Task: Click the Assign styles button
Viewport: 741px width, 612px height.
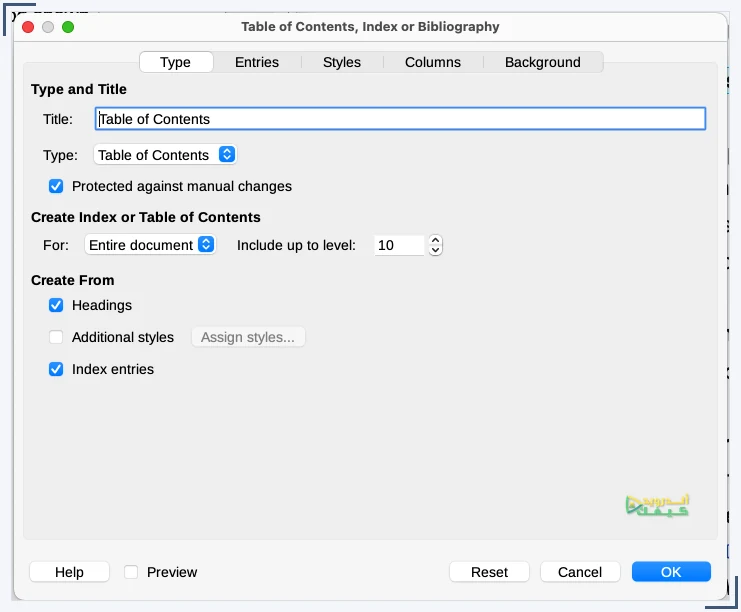Action: [248, 337]
